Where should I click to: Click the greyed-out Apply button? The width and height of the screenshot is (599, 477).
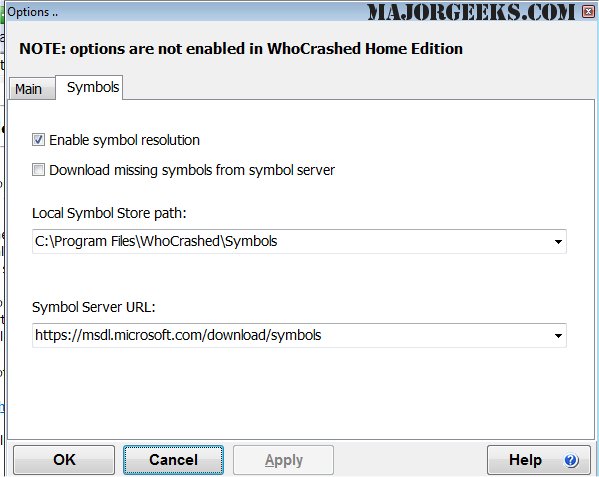[283, 460]
